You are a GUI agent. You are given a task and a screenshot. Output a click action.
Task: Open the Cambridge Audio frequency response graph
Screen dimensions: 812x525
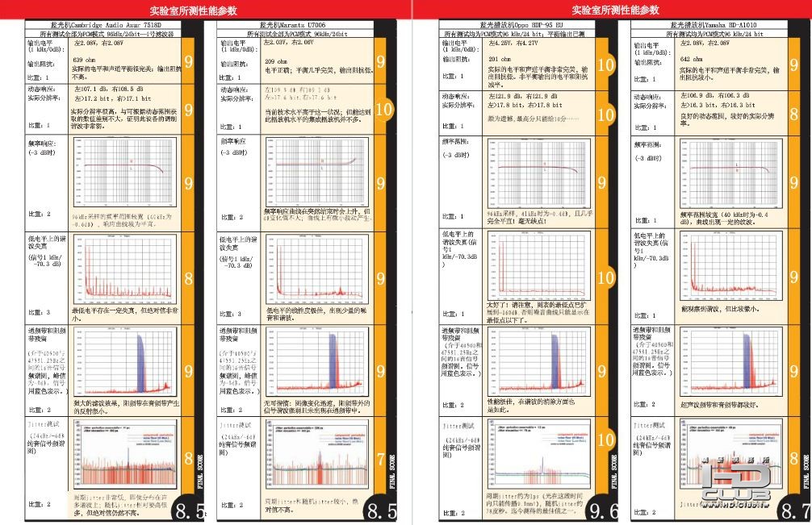pos(125,173)
